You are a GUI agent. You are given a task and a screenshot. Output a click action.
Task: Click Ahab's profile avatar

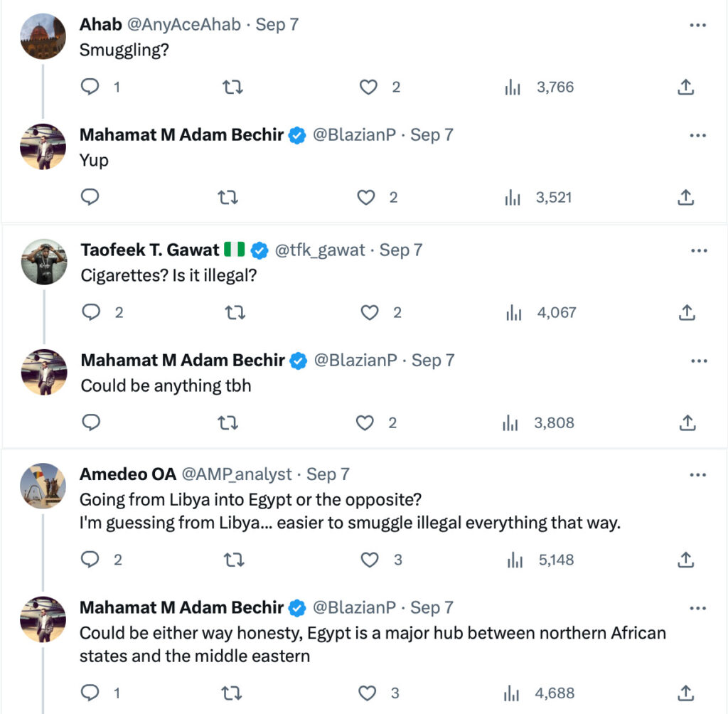tap(43, 36)
